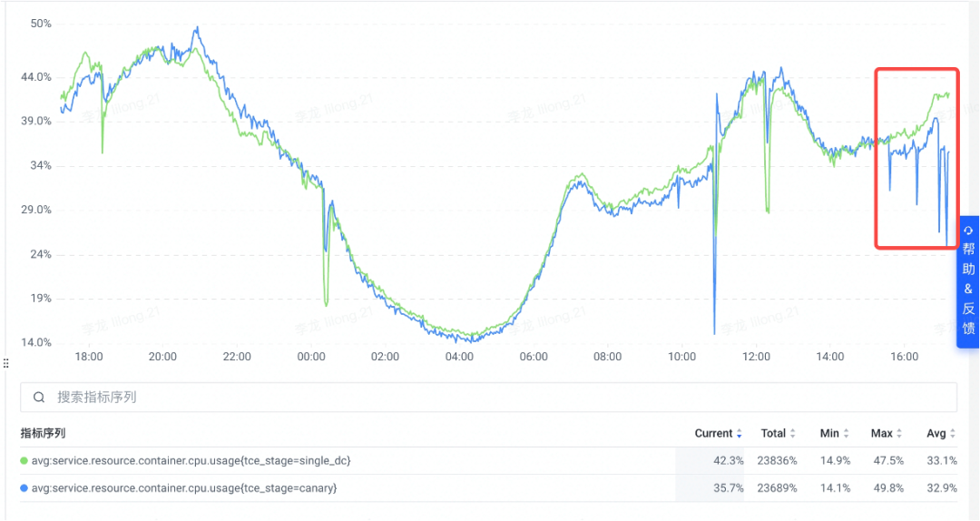The width and height of the screenshot is (980, 521).
Task: Sort by Avg column arrows
Action: 953,434
